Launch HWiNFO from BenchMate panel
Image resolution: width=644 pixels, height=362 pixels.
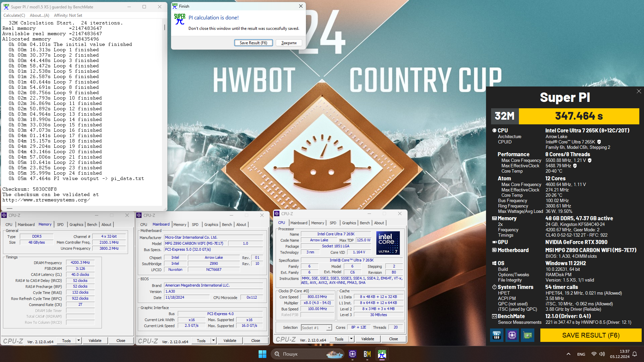(496, 335)
